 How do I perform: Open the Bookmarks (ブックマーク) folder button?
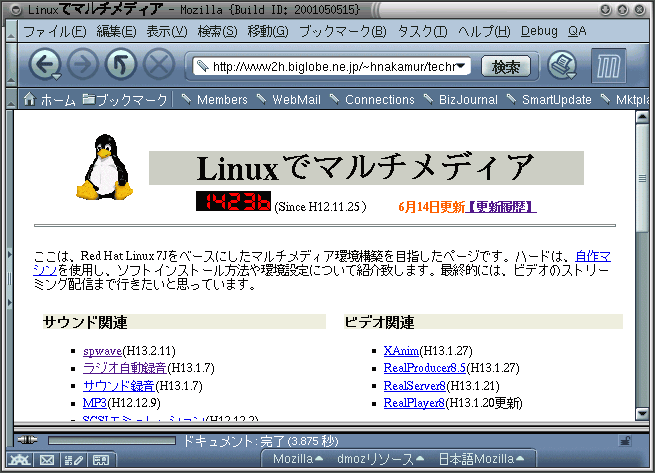124,100
